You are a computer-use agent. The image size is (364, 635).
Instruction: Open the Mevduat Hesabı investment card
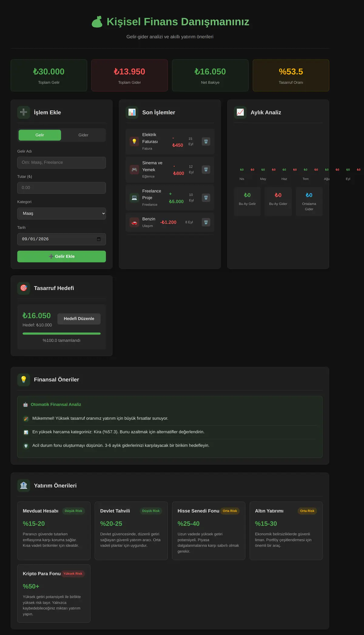pos(54,531)
